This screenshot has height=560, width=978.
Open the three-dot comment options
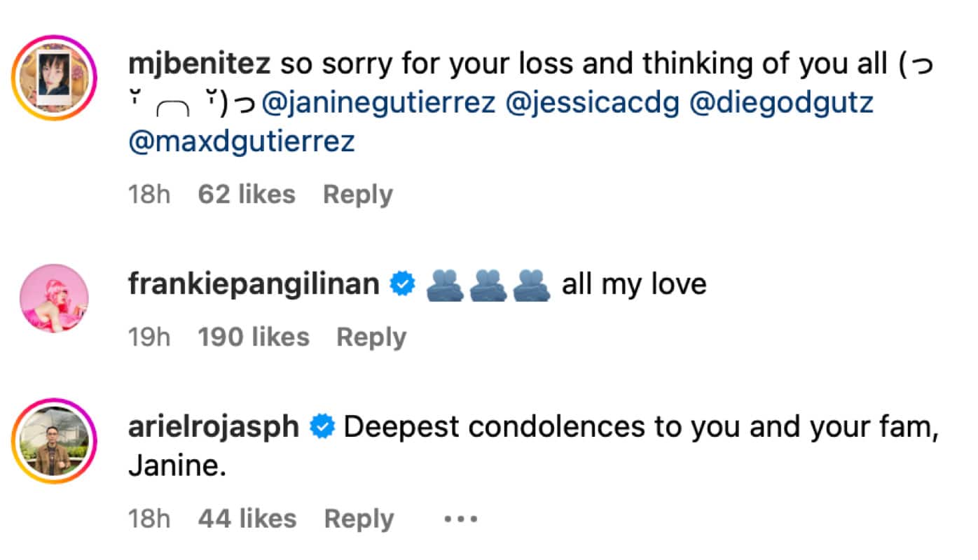pos(460,519)
